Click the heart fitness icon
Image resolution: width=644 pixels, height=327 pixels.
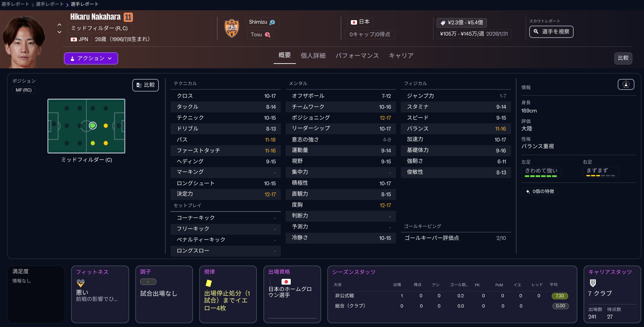point(81,283)
